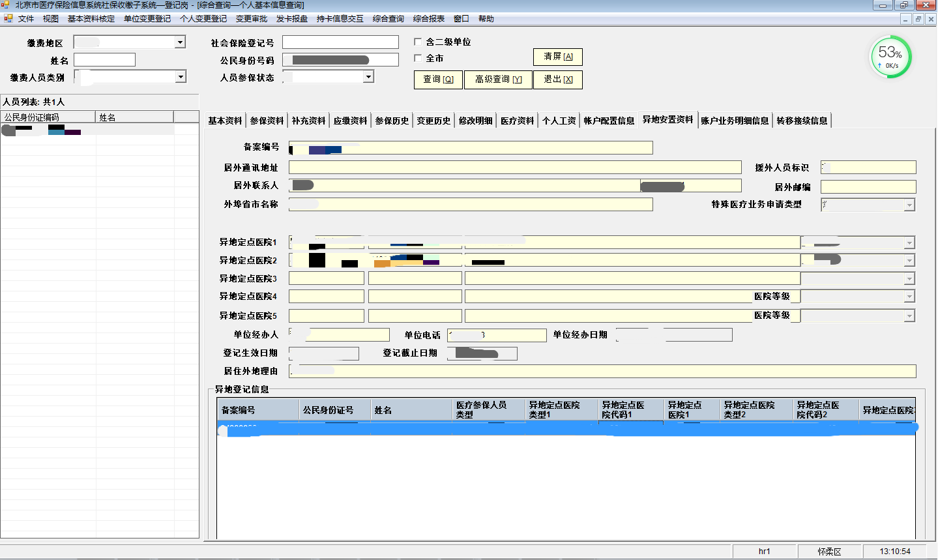
Task: Minimize the inner child window
Action: click(905, 19)
